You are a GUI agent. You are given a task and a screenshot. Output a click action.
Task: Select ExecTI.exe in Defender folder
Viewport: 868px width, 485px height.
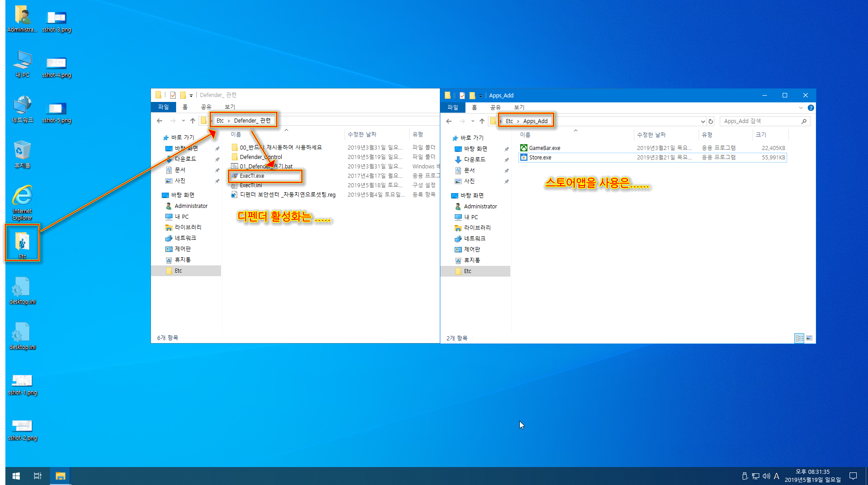coord(252,176)
